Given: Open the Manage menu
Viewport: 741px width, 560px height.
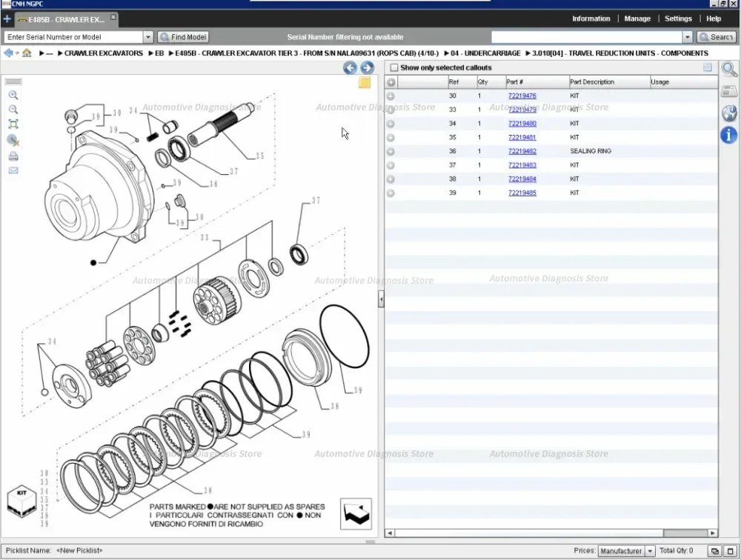Looking at the screenshot, I should click(x=637, y=19).
